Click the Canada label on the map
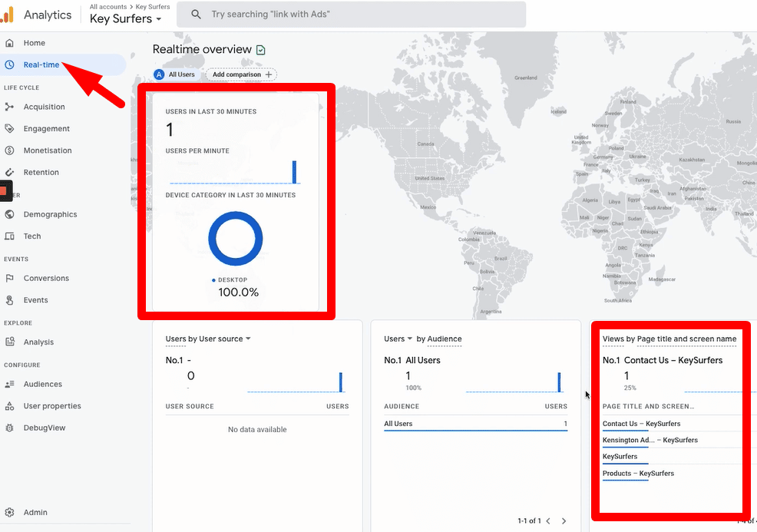This screenshot has height=532, width=757. (x=425, y=144)
